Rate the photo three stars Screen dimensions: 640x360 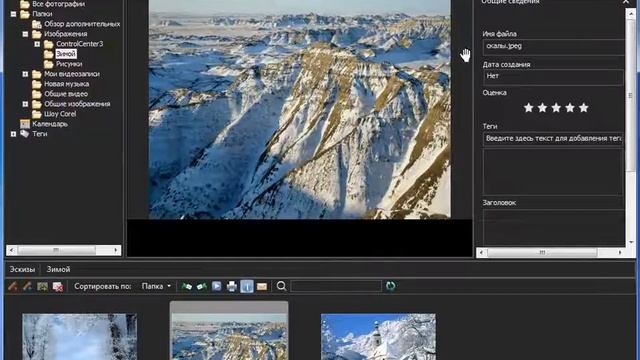(x=556, y=108)
